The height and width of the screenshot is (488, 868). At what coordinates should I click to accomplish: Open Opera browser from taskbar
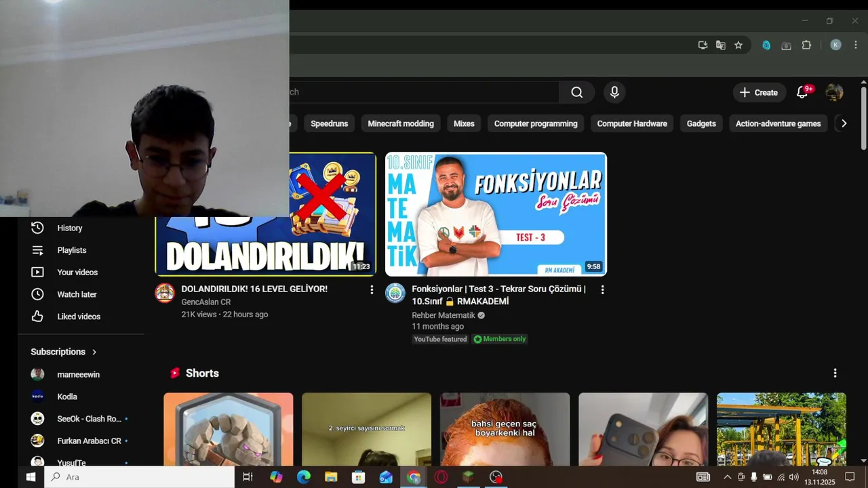point(441,477)
